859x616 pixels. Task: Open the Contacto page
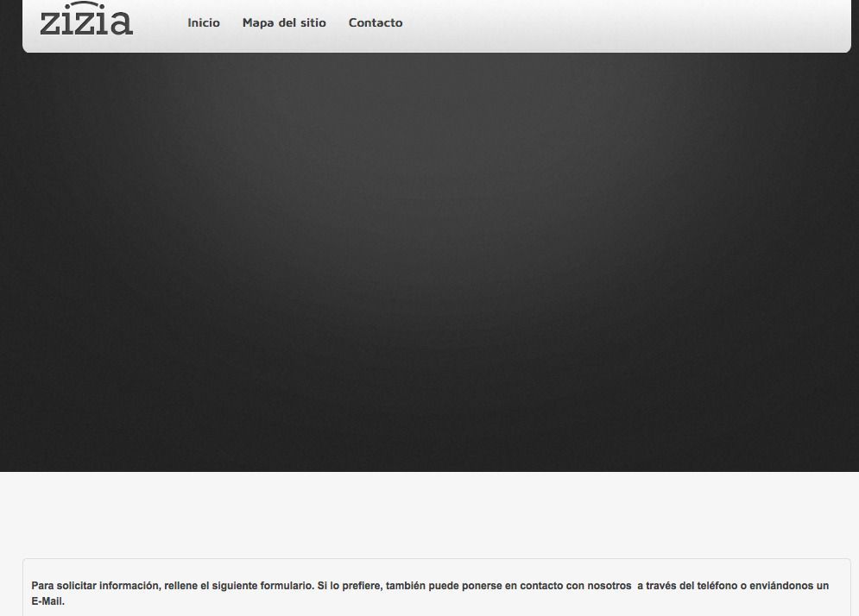point(376,23)
